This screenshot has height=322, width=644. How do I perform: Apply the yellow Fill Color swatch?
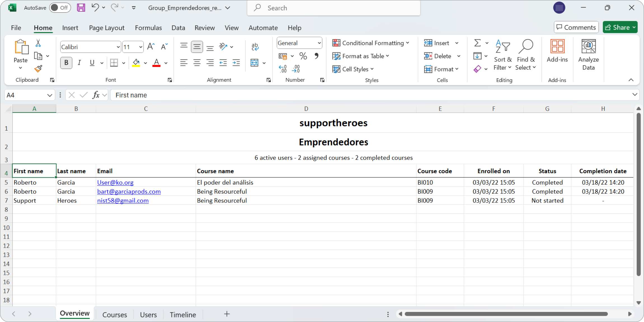tap(136, 63)
